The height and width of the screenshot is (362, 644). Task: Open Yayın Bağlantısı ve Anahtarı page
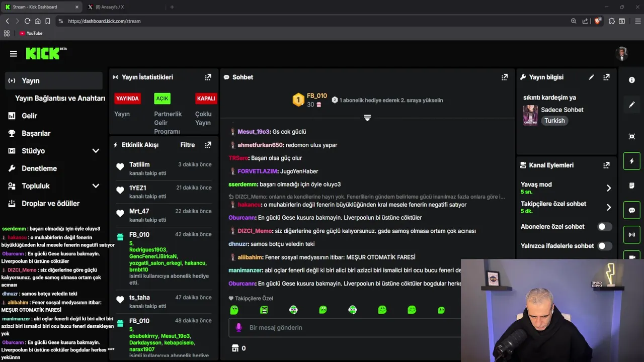(60, 98)
